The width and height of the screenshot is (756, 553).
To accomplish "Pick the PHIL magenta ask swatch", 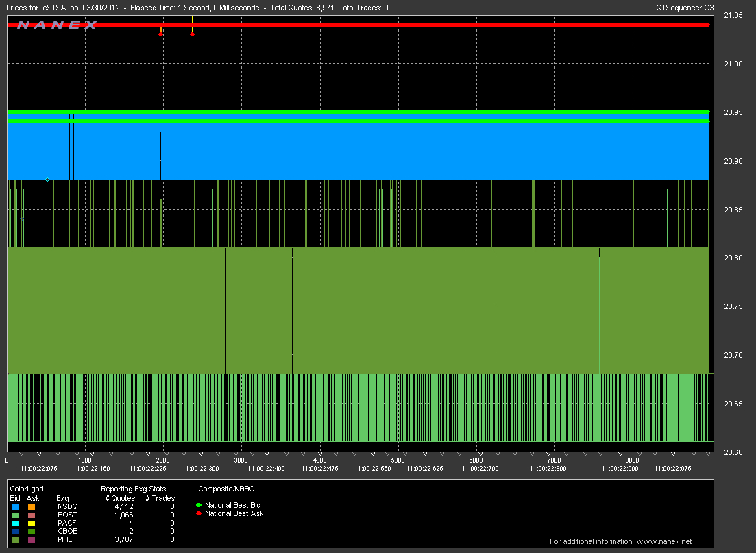I will tap(30, 539).
